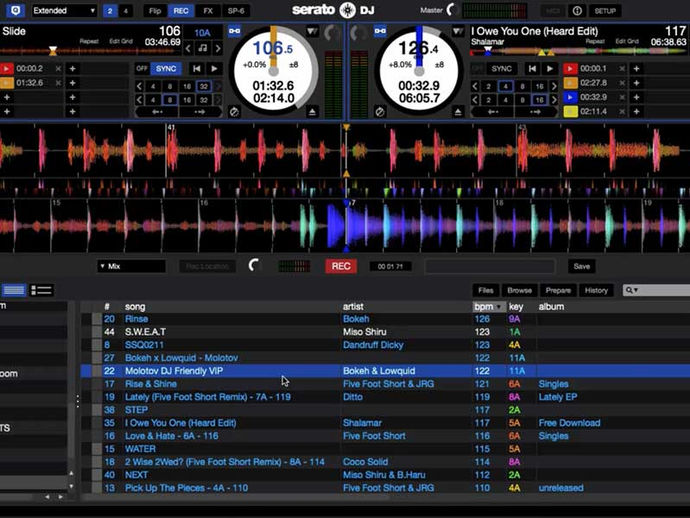Toggle the link icon on left deck
Viewport: 690px width, 518px height.
(235, 31)
